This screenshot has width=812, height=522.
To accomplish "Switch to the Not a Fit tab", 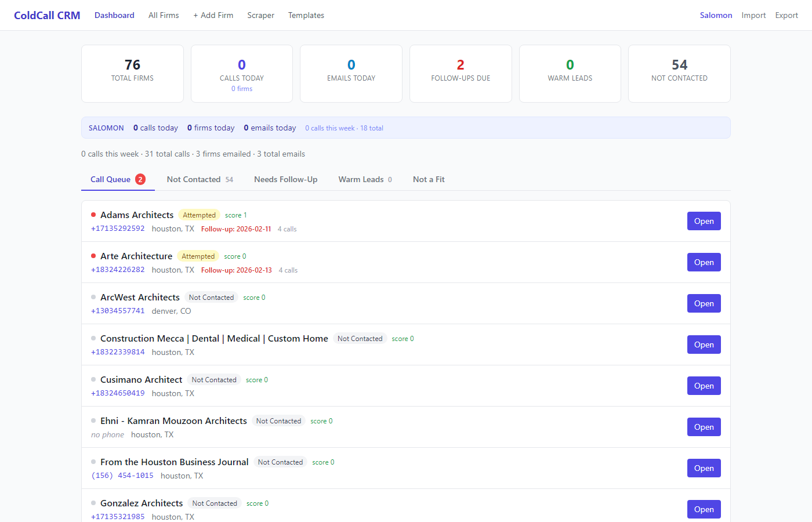I will [429, 179].
